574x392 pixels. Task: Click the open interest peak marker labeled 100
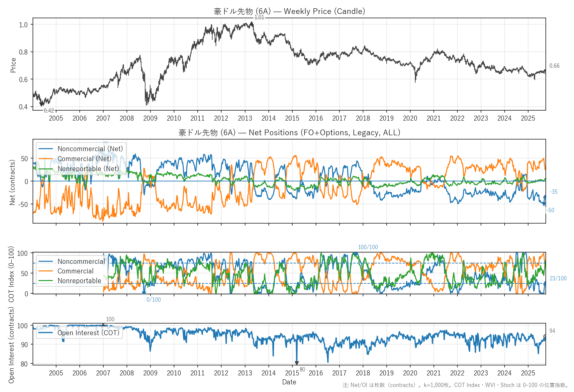103,325
